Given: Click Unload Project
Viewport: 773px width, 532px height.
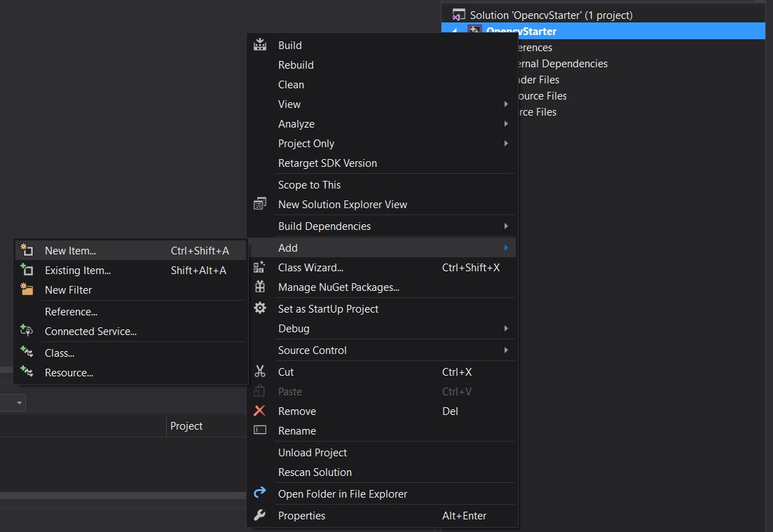Looking at the screenshot, I should 313,452.
